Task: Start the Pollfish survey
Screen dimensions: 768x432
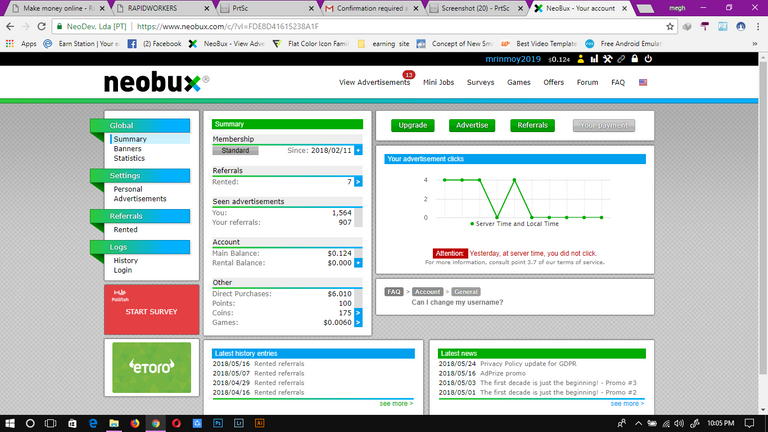Action: coord(151,310)
